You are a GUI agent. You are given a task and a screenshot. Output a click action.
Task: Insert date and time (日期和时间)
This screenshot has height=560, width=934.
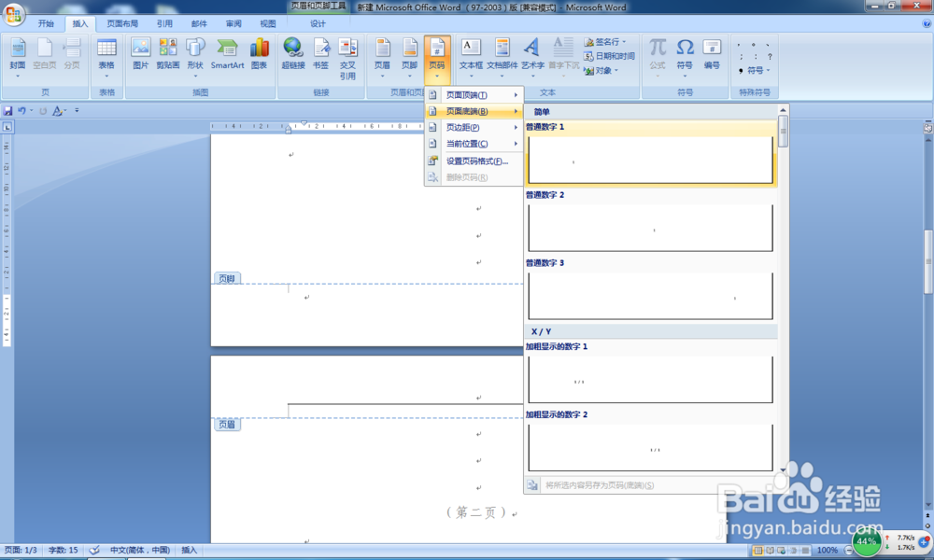[x=609, y=56]
